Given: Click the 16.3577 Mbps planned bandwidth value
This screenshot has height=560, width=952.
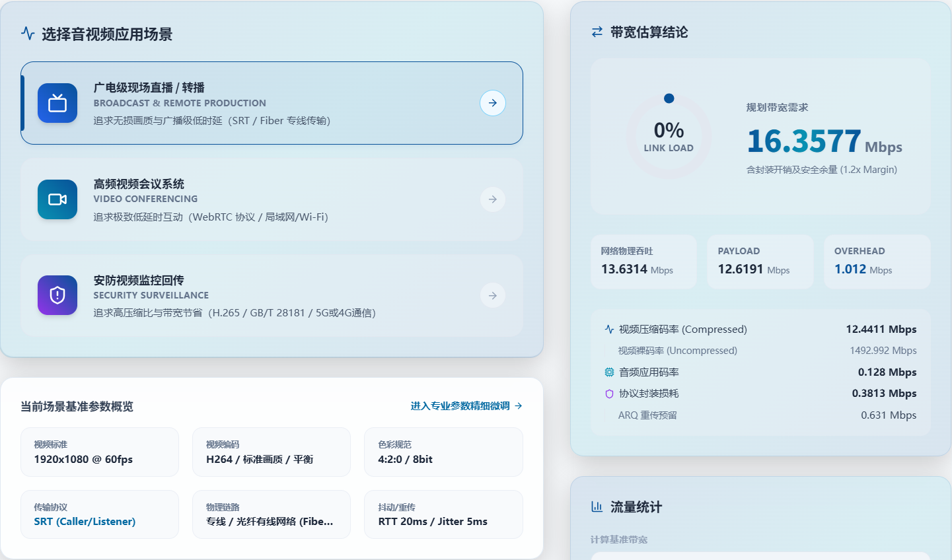Looking at the screenshot, I should pos(824,141).
